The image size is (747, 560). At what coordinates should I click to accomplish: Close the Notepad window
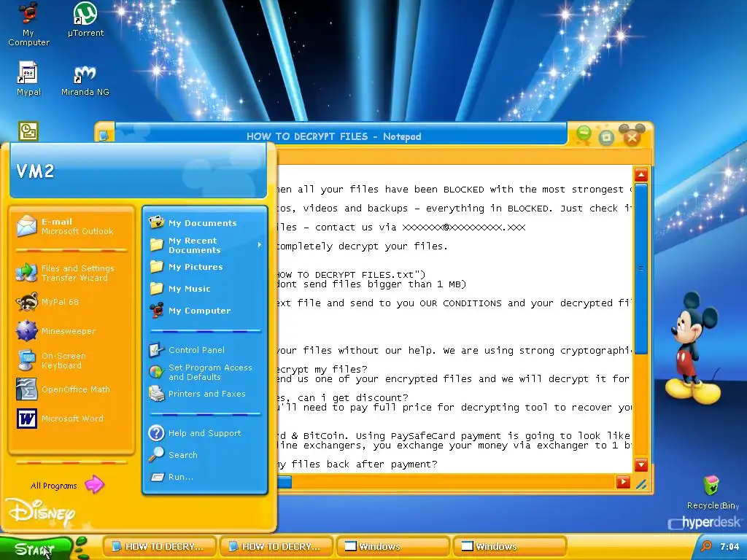[632, 138]
